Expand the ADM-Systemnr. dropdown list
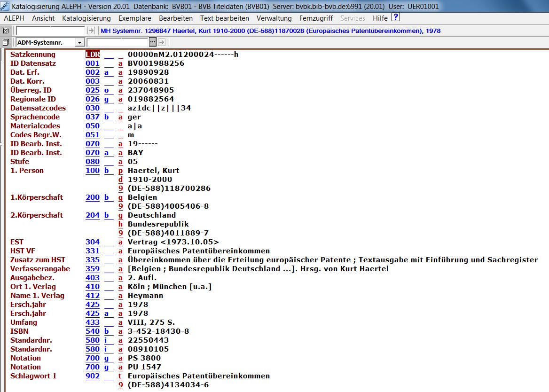549x392 pixels. click(79, 43)
